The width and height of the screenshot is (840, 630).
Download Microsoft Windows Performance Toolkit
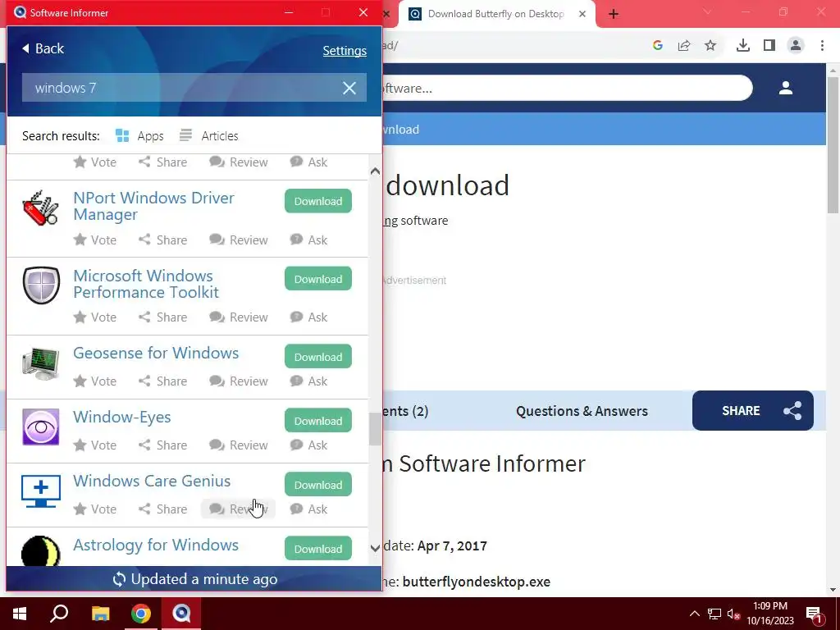318,279
